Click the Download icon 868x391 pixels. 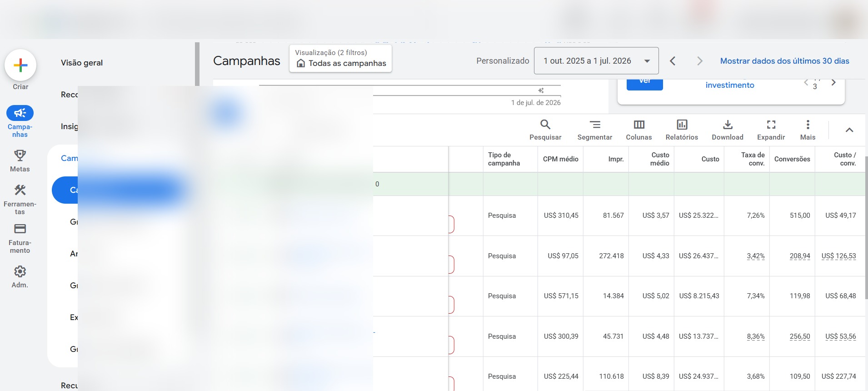pos(728,125)
